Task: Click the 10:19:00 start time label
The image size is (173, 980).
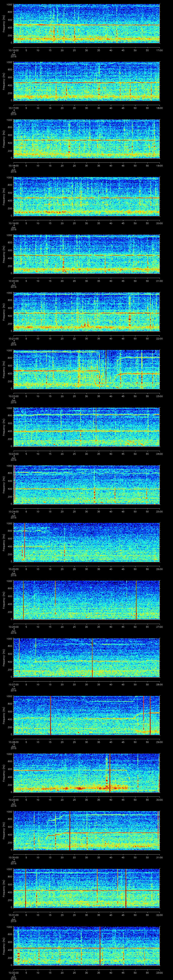Action: [x=13, y=223]
